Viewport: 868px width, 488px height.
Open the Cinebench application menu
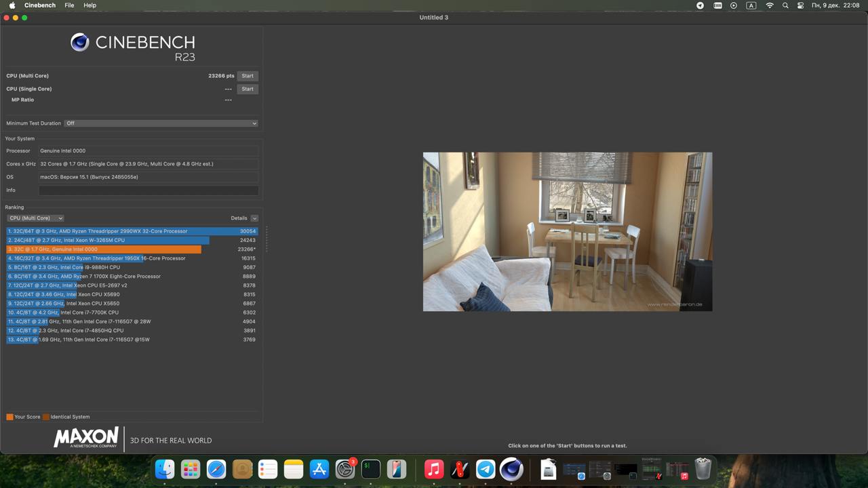tap(40, 5)
